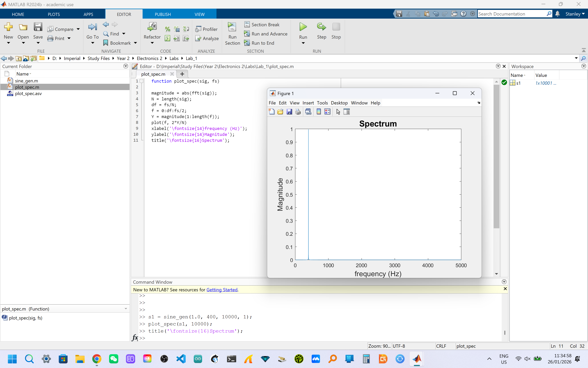Click Run and Advance
Viewport: 588px width, 368px height.
[x=266, y=34]
